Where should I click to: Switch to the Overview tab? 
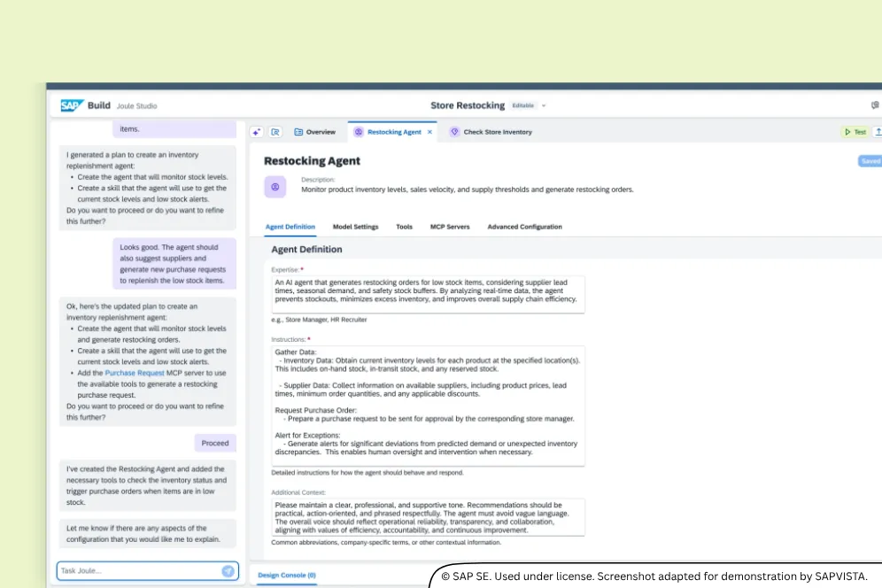(315, 132)
